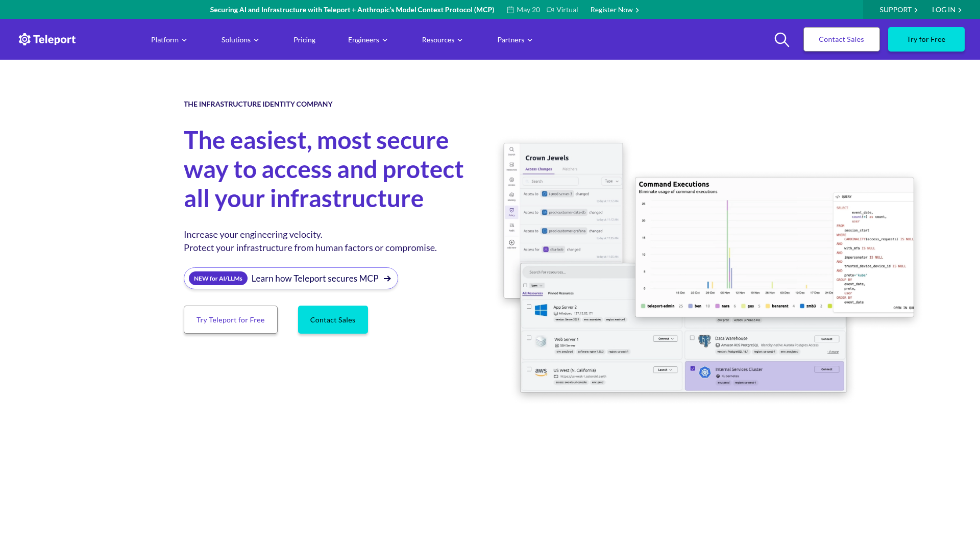Expand Resources navigation menu

pos(443,40)
